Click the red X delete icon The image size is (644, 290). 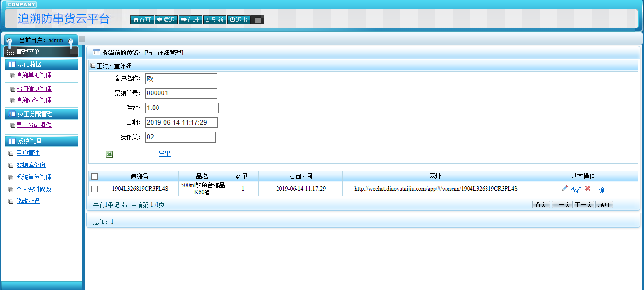[587, 189]
